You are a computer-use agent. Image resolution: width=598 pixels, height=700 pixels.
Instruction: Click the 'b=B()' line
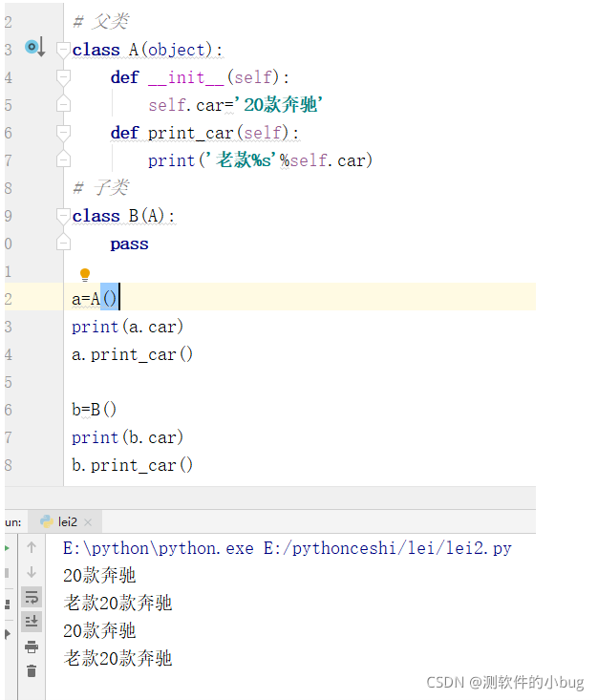[94, 409]
